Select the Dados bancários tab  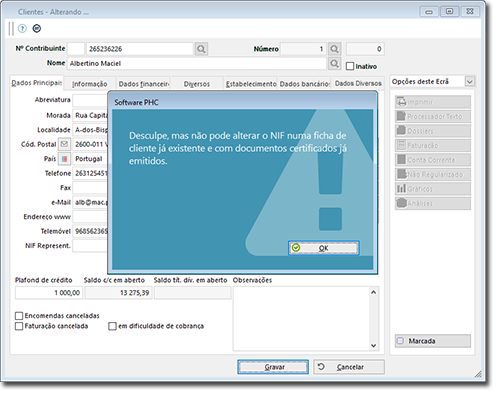(x=305, y=84)
